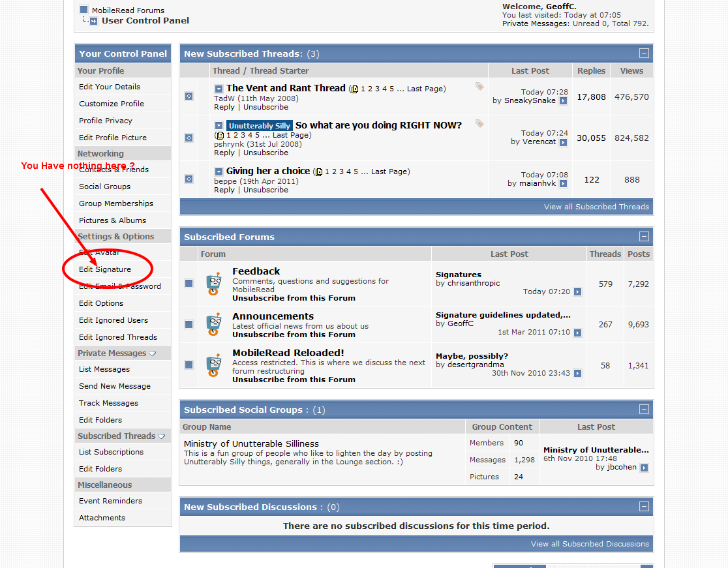728x568 pixels.
Task: Click the Replies column header
Action: click(591, 70)
